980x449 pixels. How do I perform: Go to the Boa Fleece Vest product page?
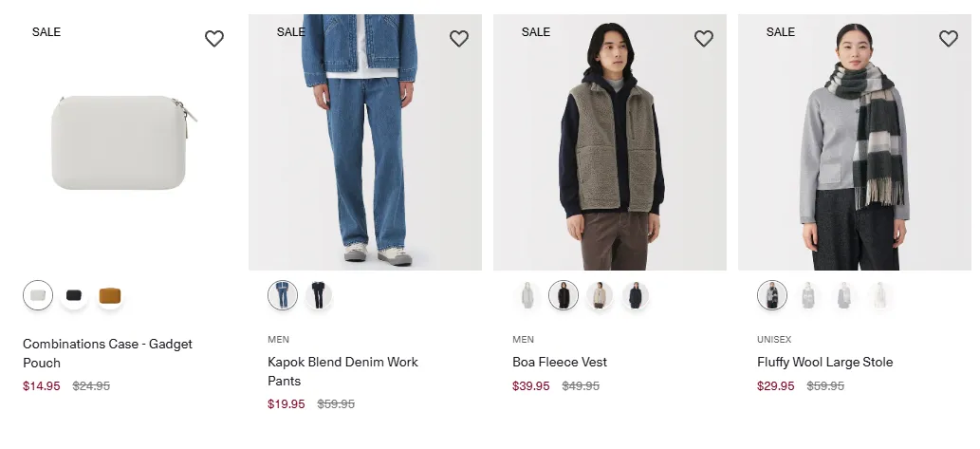pyautogui.click(x=560, y=362)
